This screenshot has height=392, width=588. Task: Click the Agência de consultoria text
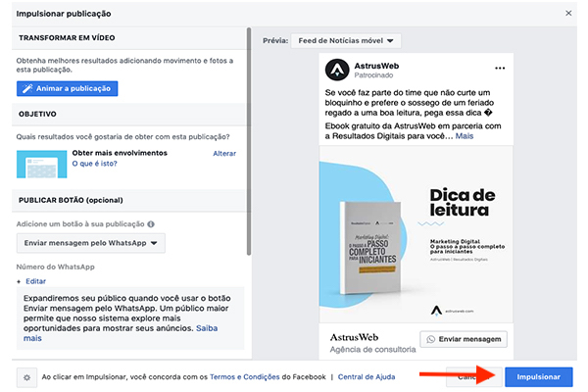tap(372, 349)
